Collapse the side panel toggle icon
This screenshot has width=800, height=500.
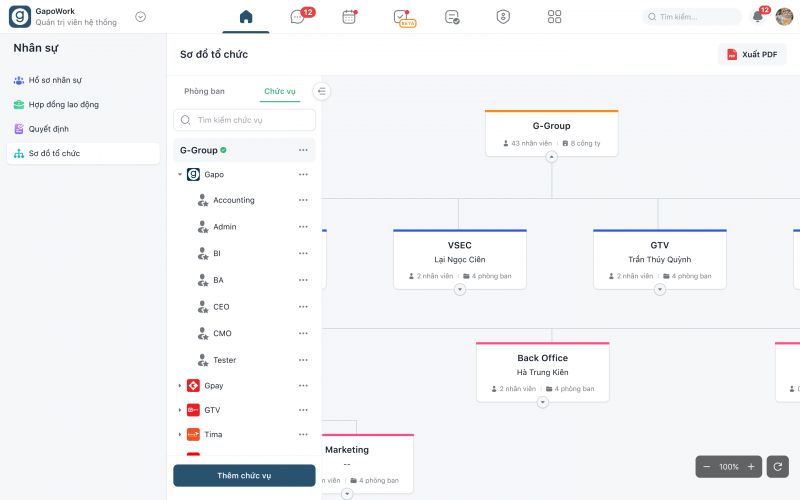[x=321, y=91]
